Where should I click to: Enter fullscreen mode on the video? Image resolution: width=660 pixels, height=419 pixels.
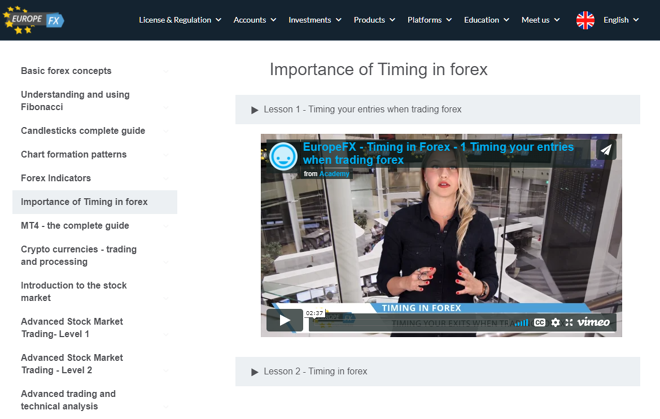(569, 323)
